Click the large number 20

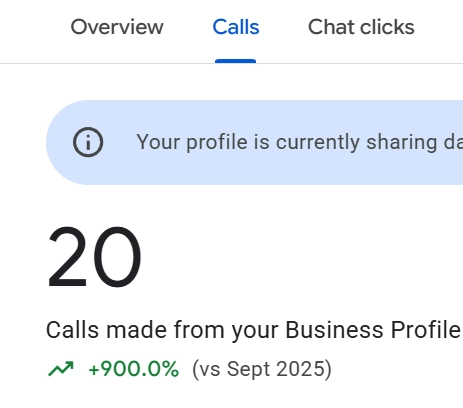click(94, 256)
